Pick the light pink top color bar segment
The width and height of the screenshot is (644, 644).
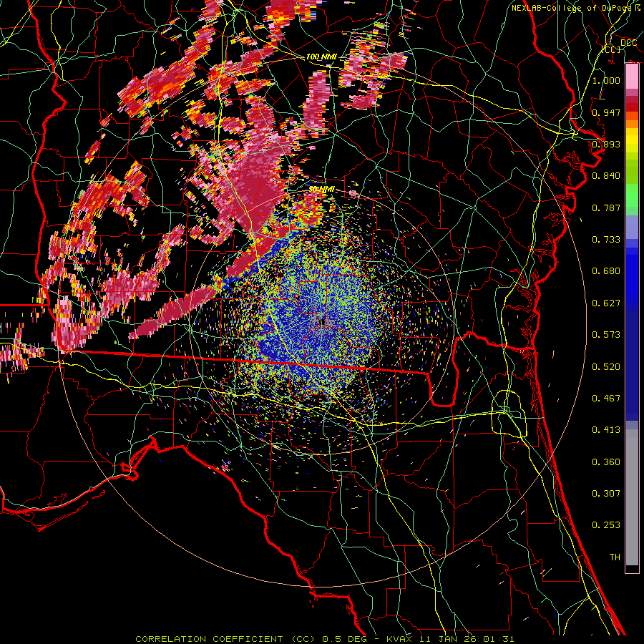coord(632,77)
